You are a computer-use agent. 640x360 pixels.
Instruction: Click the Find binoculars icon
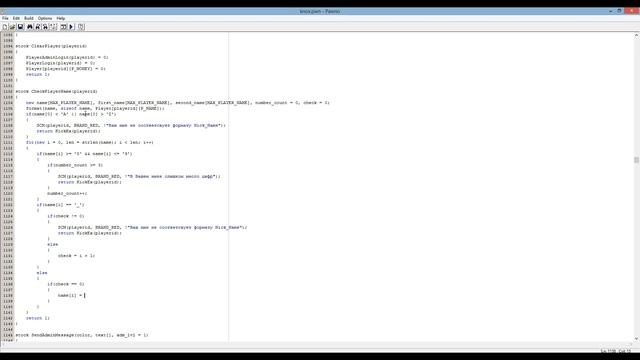click(x=30, y=27)
